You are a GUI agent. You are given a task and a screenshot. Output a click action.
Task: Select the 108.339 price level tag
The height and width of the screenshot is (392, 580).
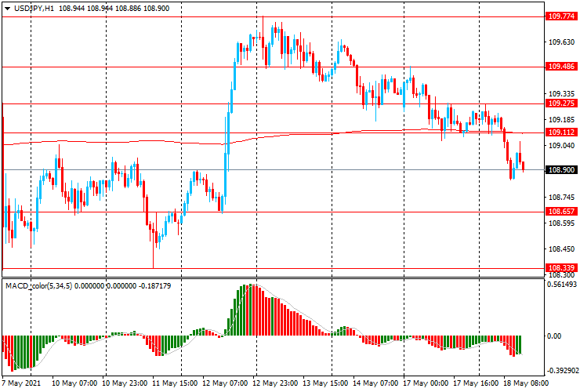(x=561, y=268)
